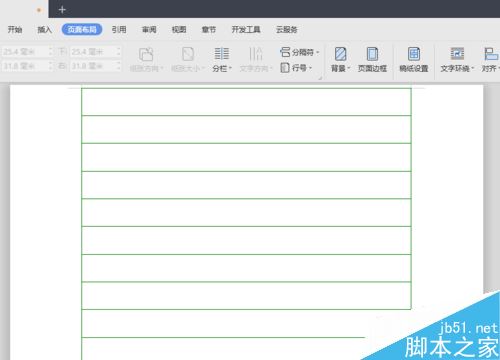The height and width of the screenshot is (360, 500).
Task: Adjust the 下 margin stepper arrows
Action: click(119, 52)
